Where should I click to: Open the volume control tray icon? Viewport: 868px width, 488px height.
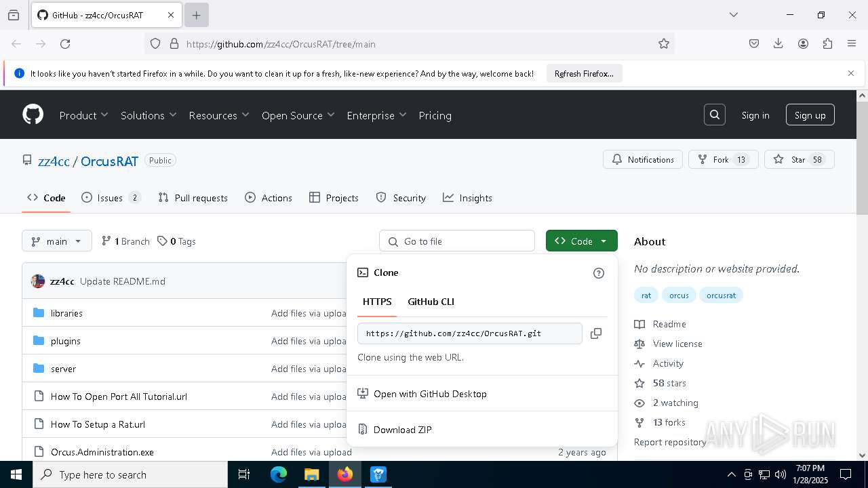point(781,474)
